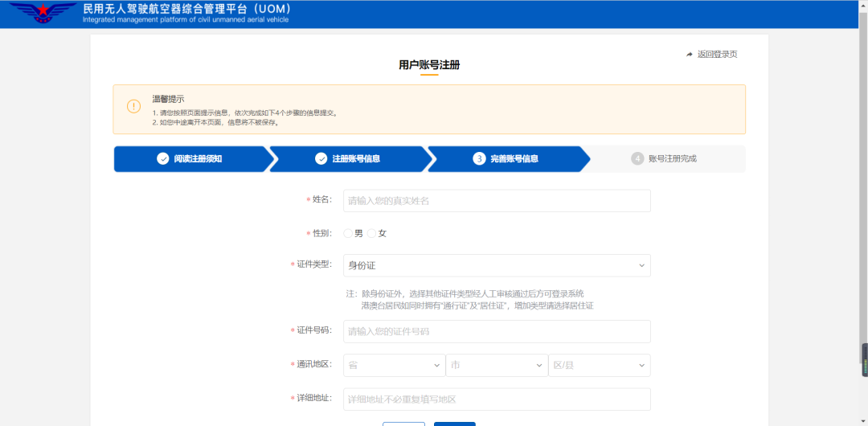Select the 女 gender radio button

click(372, 233)
